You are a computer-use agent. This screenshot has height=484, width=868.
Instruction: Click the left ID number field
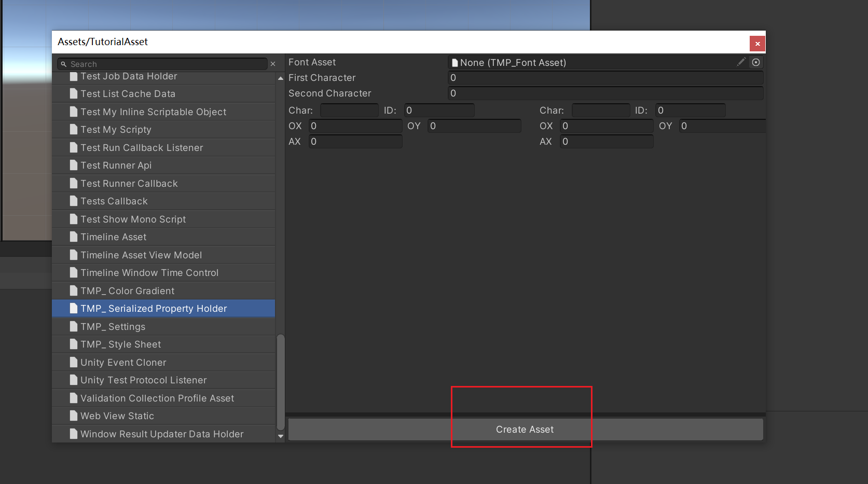pyautogui.click(x=439, y=110)
